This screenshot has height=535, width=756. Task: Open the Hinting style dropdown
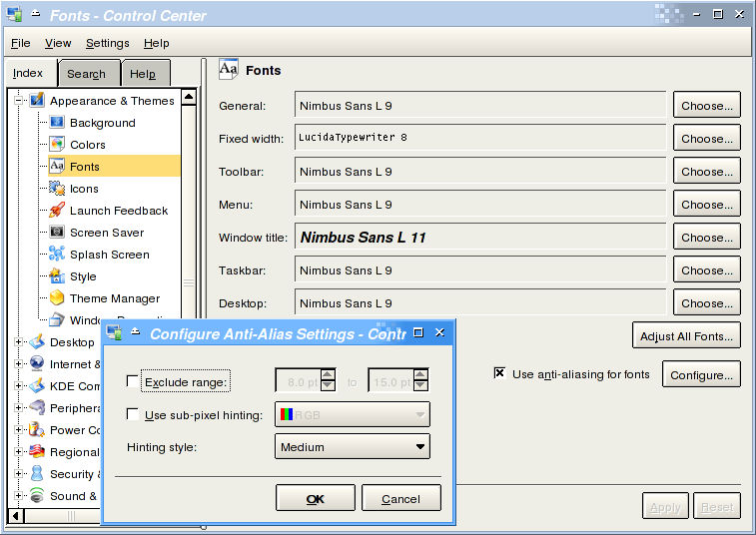(x=352, y=447)
